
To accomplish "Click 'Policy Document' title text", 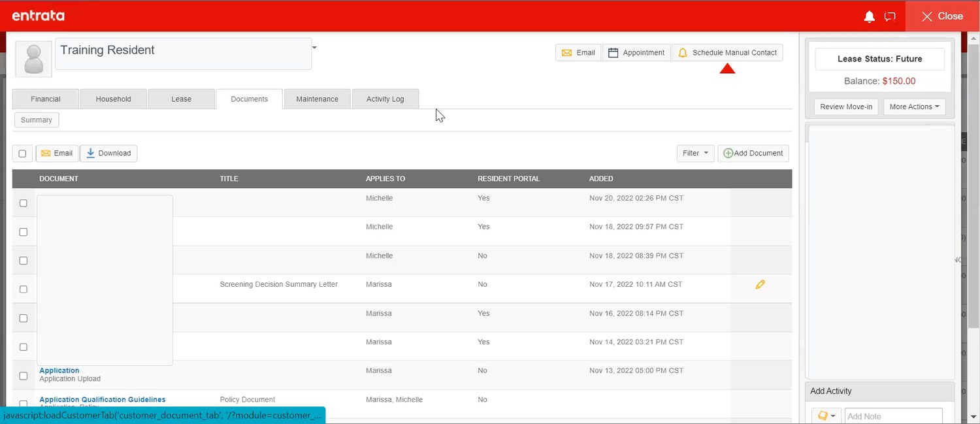I will (248, 399).
